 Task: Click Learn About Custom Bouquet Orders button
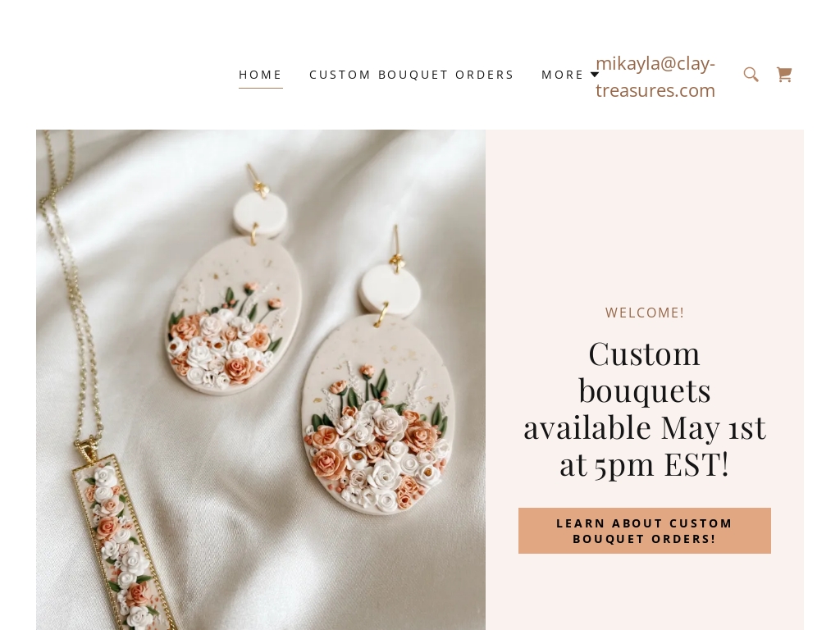point(645,531)
